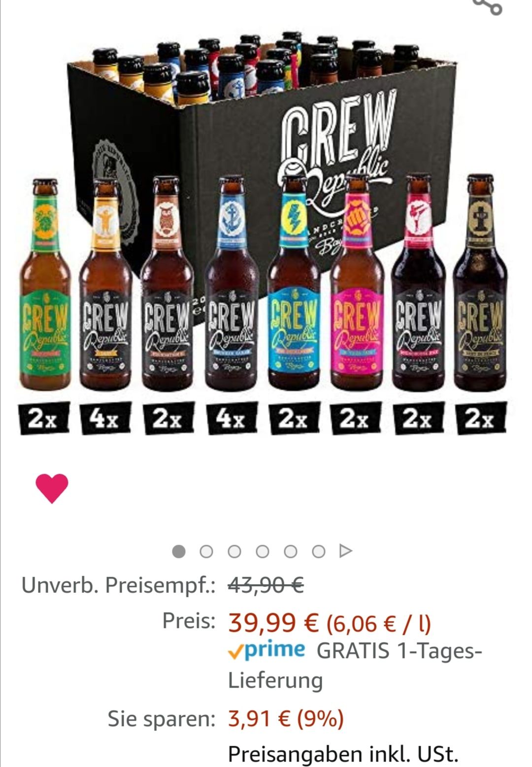Open the Crew Republic product image
The height and width of the screenshot is (767, 532).
(264, 232)
